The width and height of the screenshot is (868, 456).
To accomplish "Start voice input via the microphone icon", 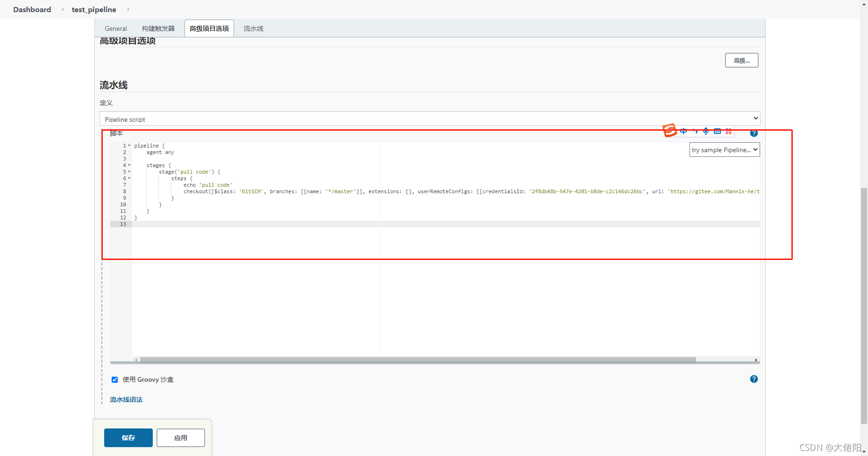I will (706, 131).
